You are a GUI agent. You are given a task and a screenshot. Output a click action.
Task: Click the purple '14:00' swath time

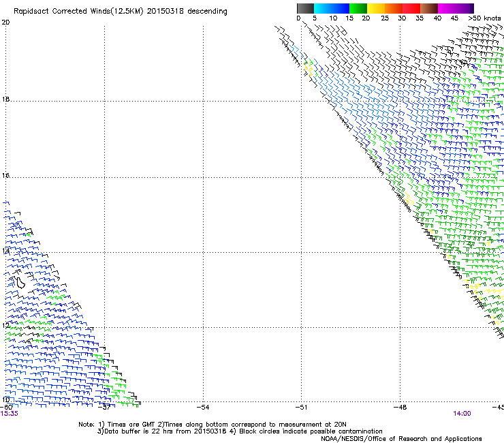(462, 414)
